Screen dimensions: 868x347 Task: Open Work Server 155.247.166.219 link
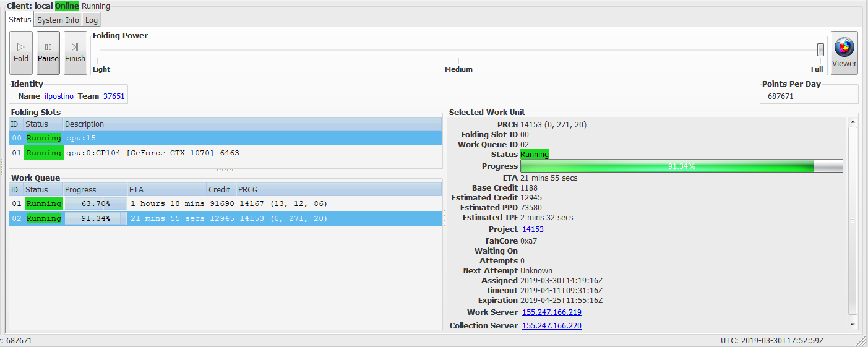[x=552, y=312]
